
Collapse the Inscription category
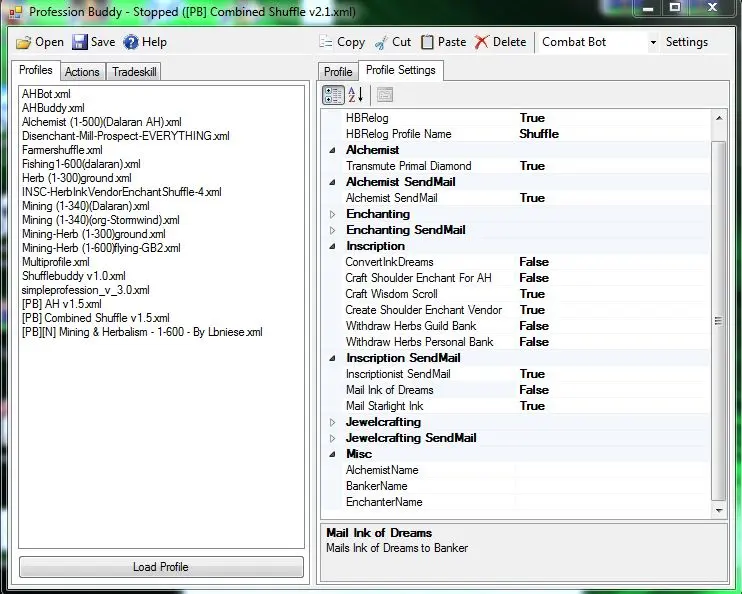coord(334,246)
